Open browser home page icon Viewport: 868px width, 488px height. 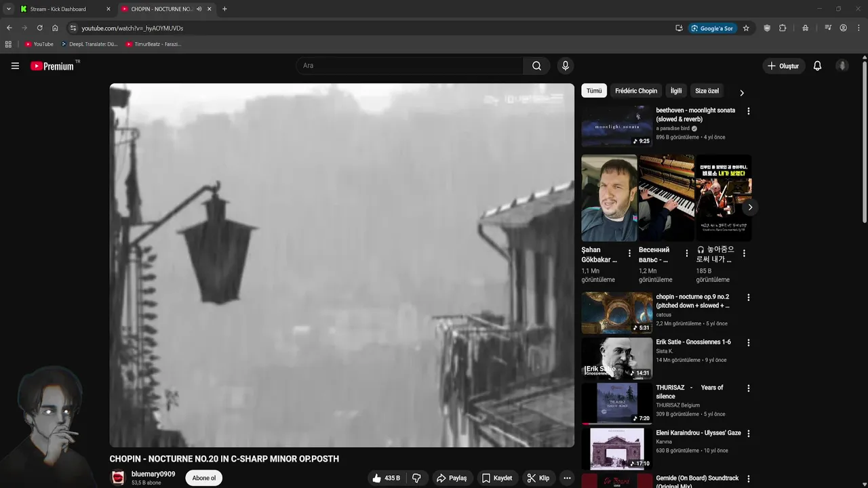click(x=55, y=28)
